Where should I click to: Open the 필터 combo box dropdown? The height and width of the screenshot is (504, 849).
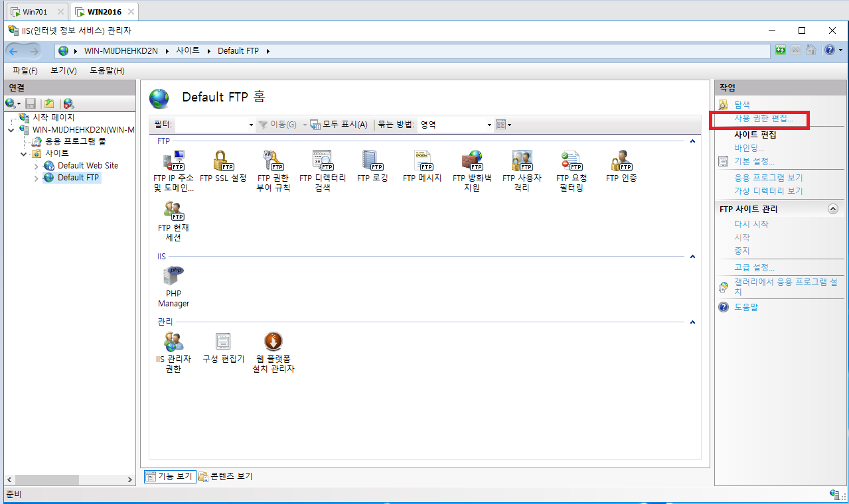tap(251, 125)
